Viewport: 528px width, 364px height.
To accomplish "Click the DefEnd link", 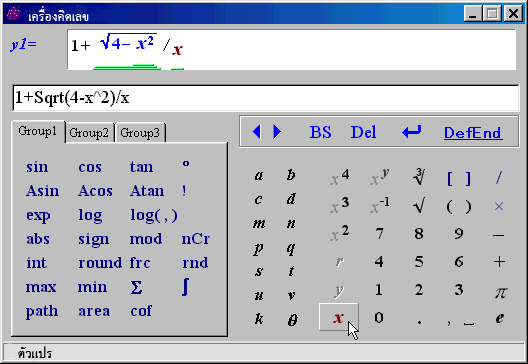I will tap(473, 133).
